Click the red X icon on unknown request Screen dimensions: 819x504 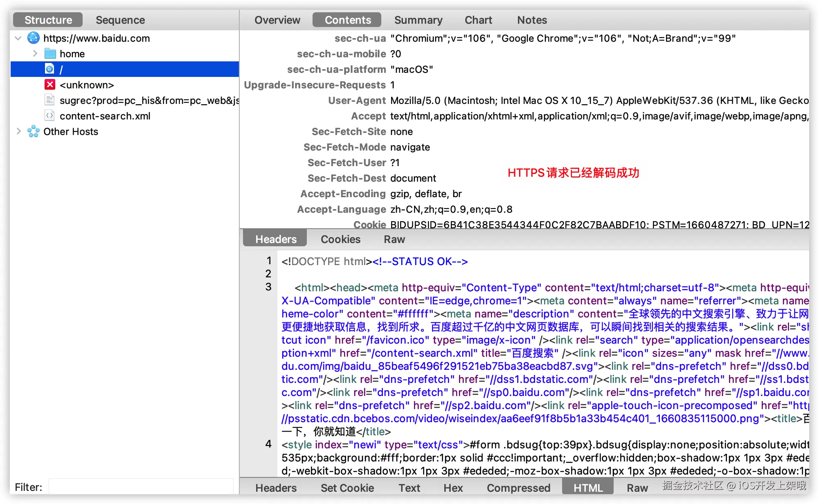(49, 85)
